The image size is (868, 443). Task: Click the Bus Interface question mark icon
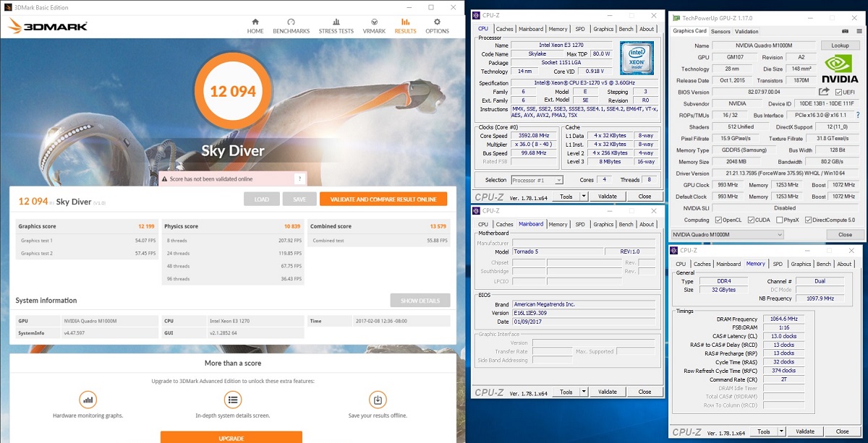[x=858, y=116]
